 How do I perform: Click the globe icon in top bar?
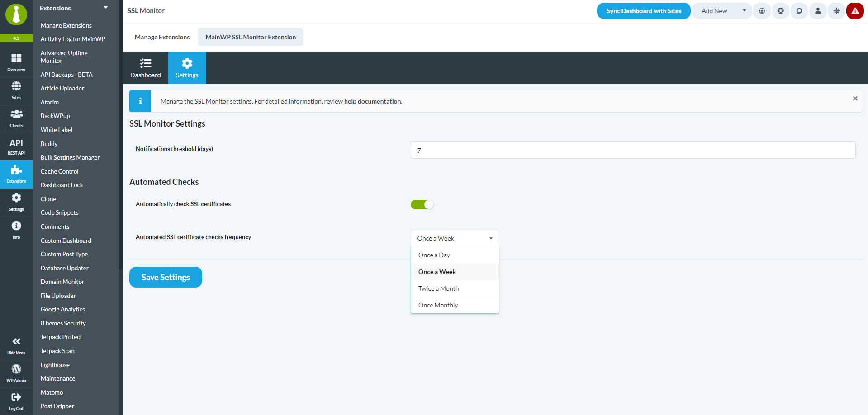[x=762, y=11]
